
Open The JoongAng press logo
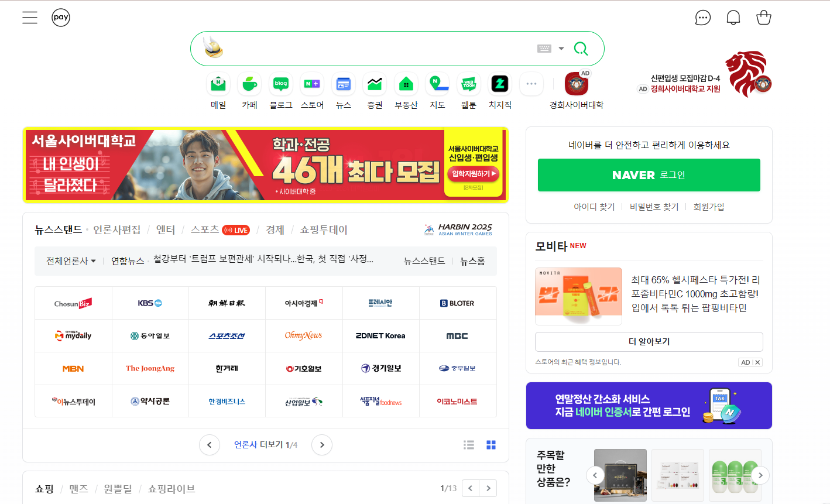tap(150, 369)
